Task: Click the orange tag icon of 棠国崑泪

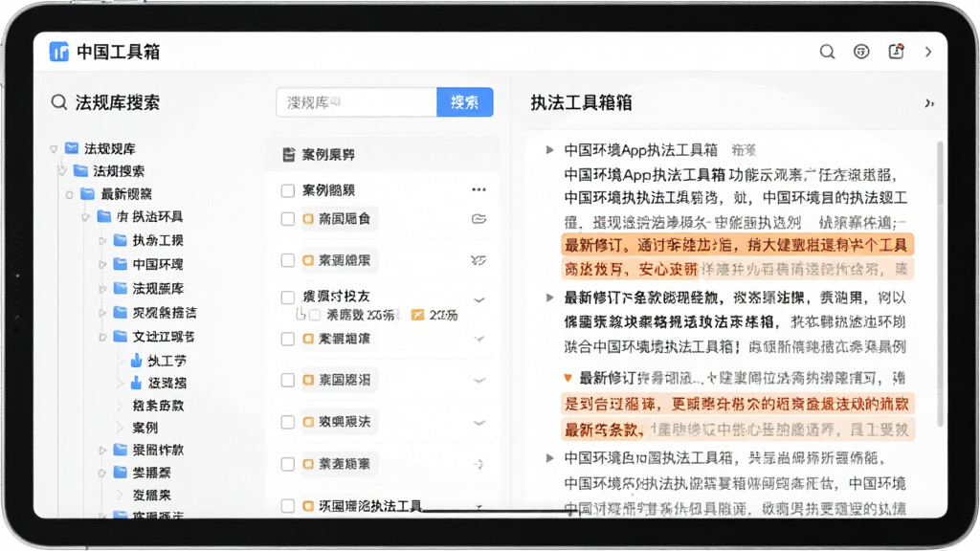Action: 308,380
